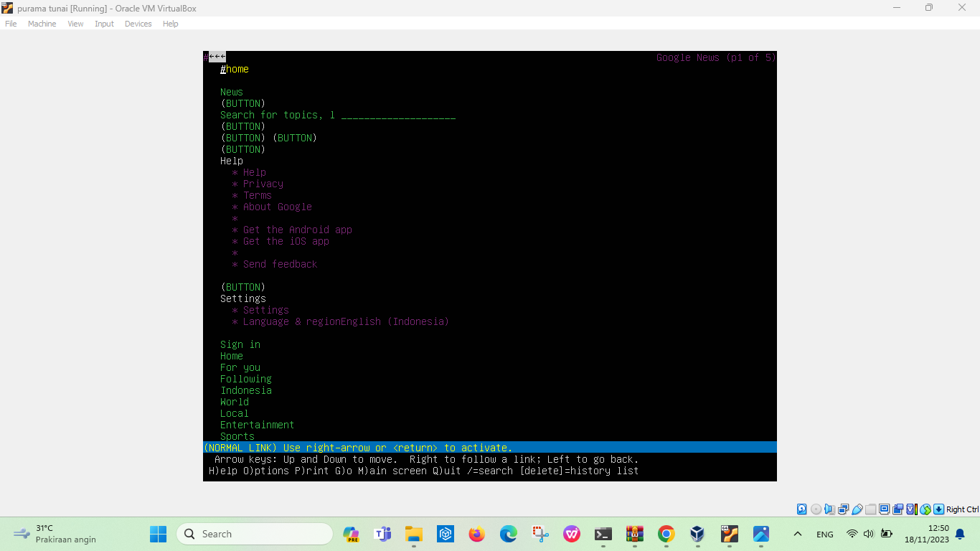Click the highlighted #home link in Lynx
Image resolution: width=980 pixels, height=551 pixels.
click(x=235, y=69)
